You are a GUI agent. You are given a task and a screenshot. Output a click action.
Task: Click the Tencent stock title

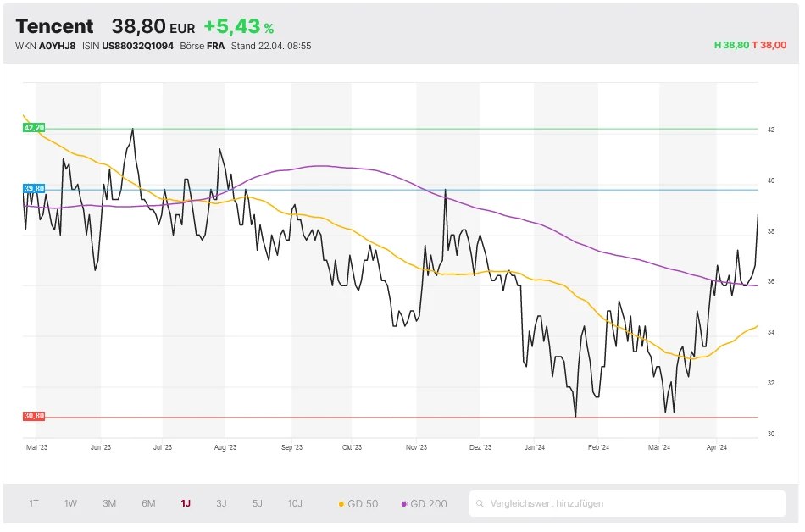(54, 27)
